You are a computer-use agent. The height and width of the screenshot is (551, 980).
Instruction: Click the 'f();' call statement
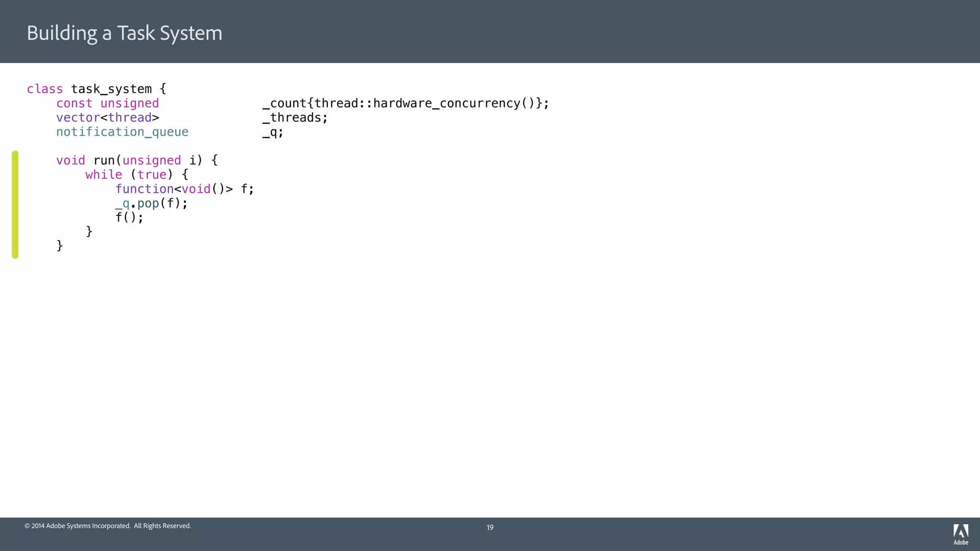[x=129, y=217]
